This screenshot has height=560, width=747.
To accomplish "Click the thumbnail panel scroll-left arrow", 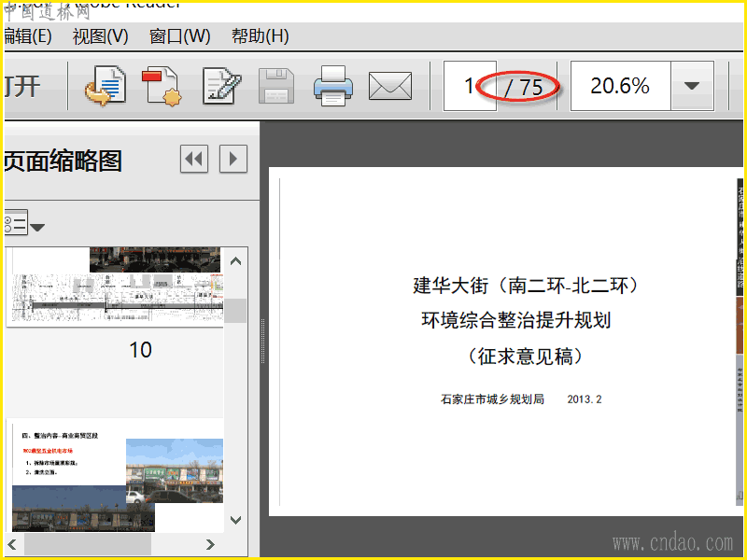I will pyautogui.click(x=12, y=544).
